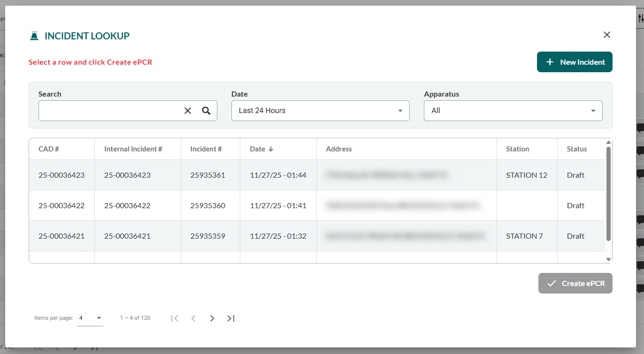Image resolution: width=644 pixels, height=354 pixels.
Task: Change the Items per page dropdown
Action: (x=90, y=318)
